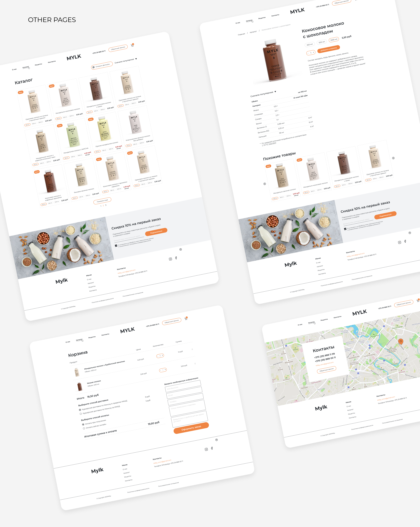Toggle the consent checkbox in product page newsletter
The height and width of the screenshot is (527, 420).
tap(345, 229)
